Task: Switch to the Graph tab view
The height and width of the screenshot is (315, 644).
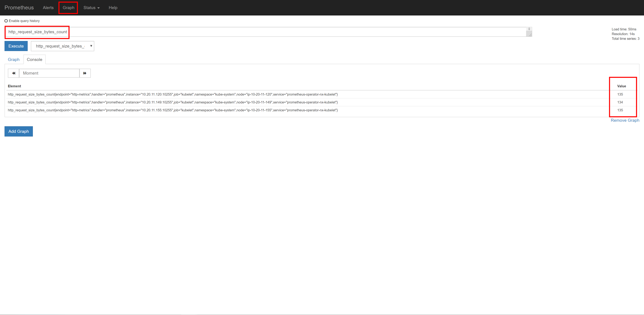Action: click(x=14, y=60)
